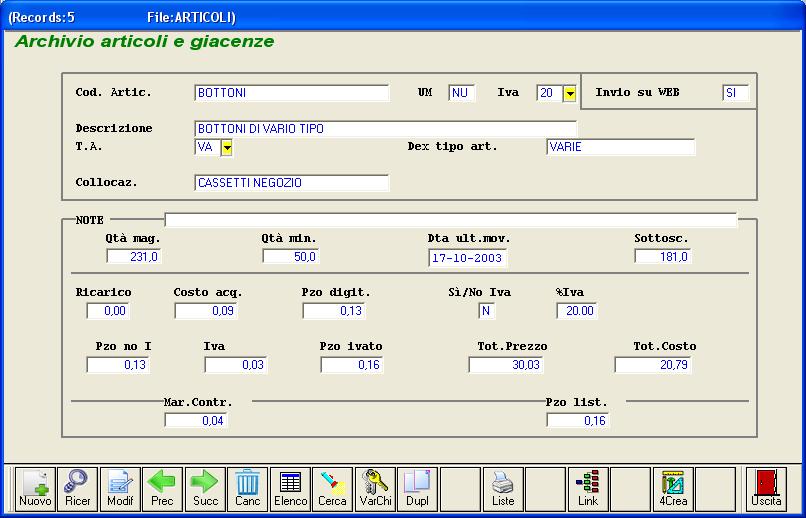Click the Tot.Prezzo label
Image resolution: width=806 pixels, height=518 pixels.
tap(512, 346)
